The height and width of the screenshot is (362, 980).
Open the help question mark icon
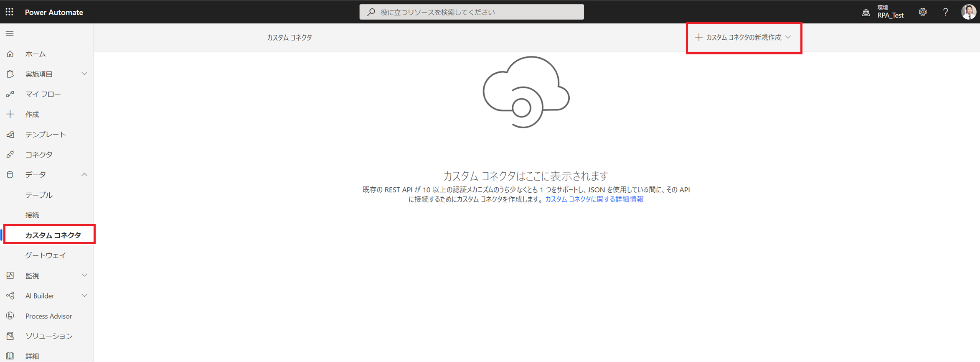click(x=945, y=12)
